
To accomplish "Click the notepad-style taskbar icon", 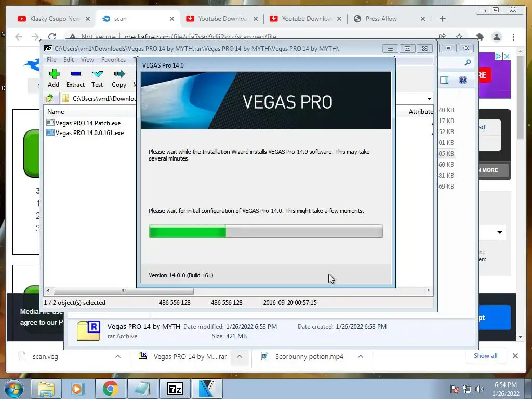I will tap(143, 389).
